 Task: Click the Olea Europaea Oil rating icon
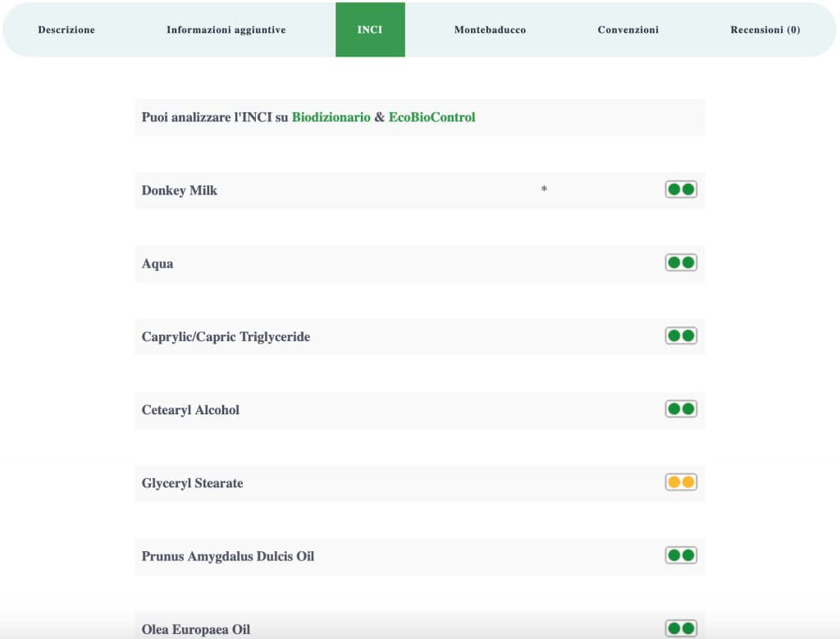(681, 628)
